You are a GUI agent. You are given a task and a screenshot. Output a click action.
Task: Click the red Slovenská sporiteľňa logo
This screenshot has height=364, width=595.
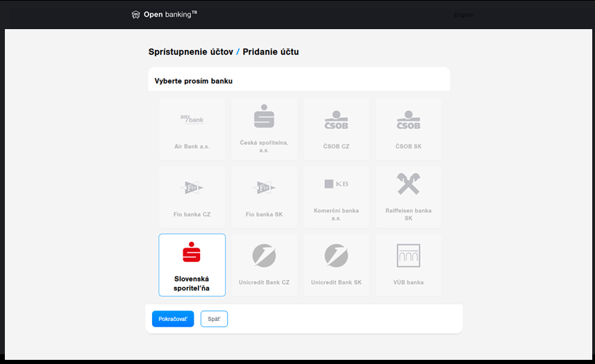pyautogui.click(x=192, y=252)
